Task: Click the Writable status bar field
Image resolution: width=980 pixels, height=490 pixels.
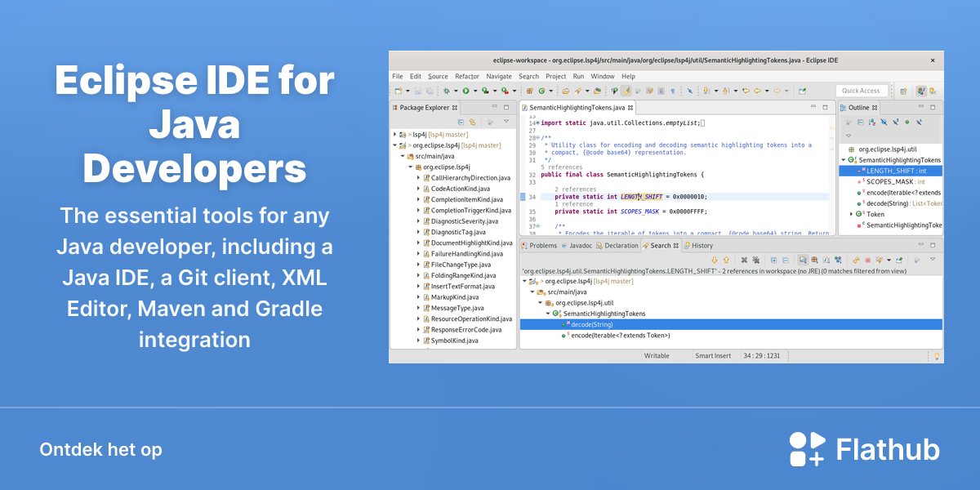Action: (657, 356)
